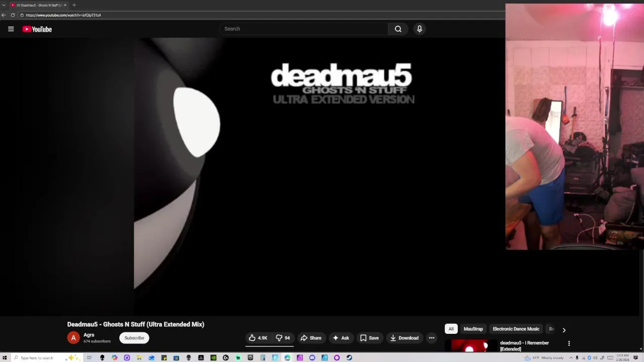Viewport: 644px width, 362px height.
Task: Open more actions three-dot menu
Action: click(432, 338)
